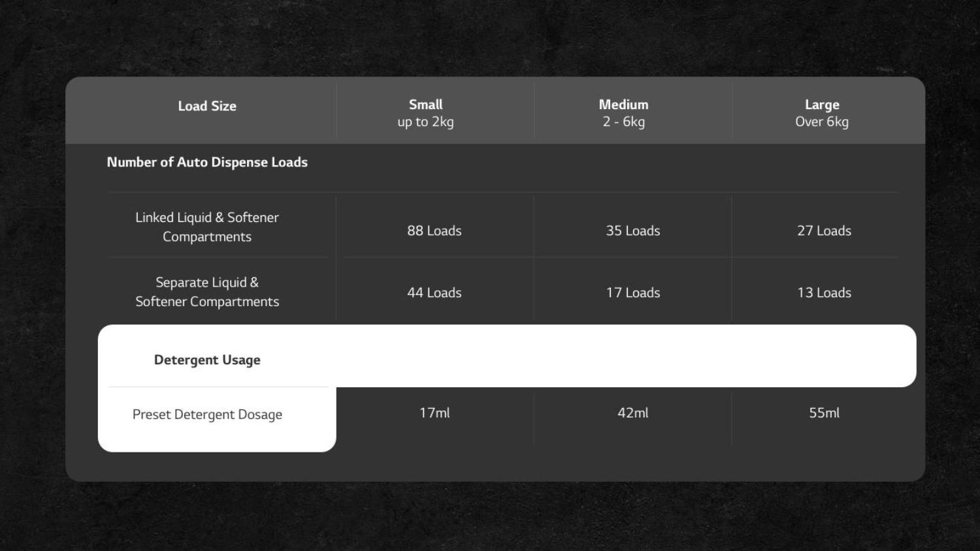Select the 27 Loads cell
The width and height of the screenshot is (980, 551).
[x=824, y=231]
